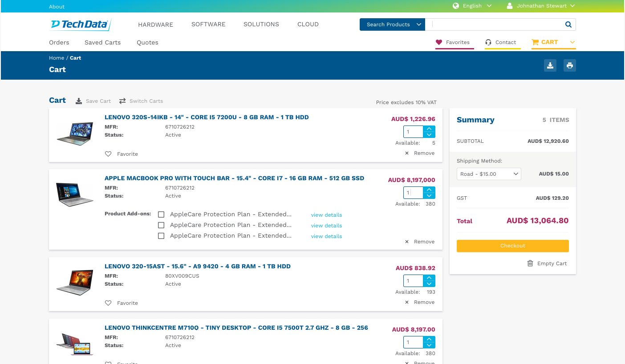Click quantity field for Lenovo 320-15AST
This screenshot has width=625, height=364.
(414, 281)
